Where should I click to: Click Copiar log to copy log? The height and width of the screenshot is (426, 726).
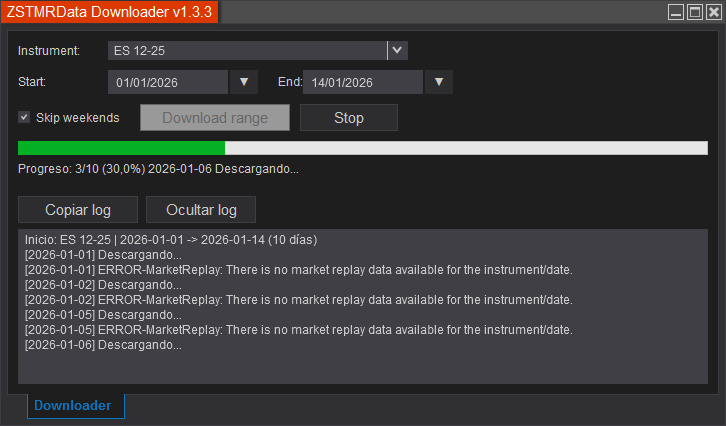tap(78, 210)
